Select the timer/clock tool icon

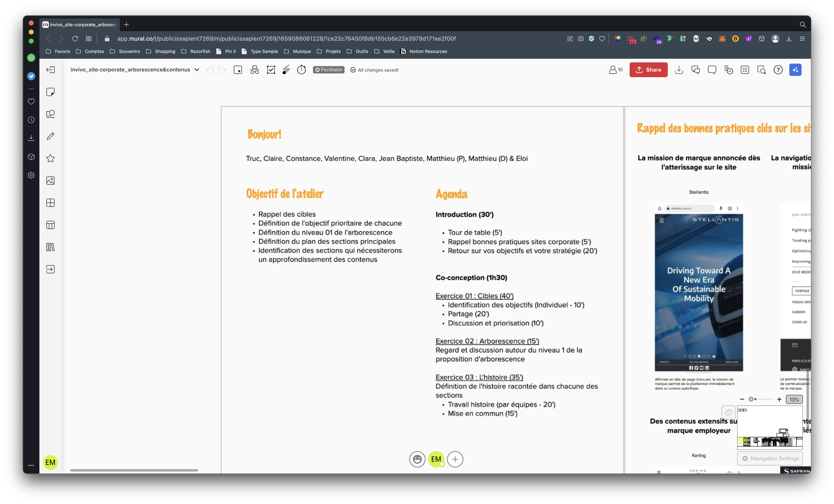pos(302,70)
